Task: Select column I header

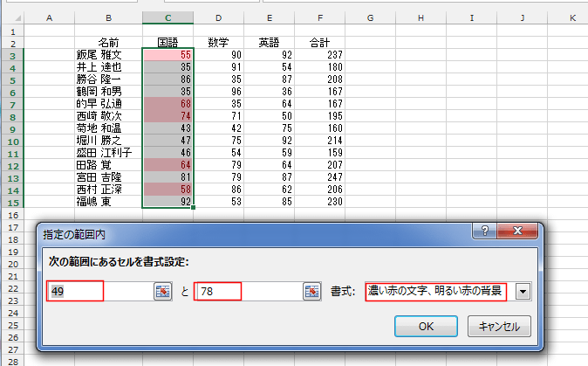Action: (471, 18)
